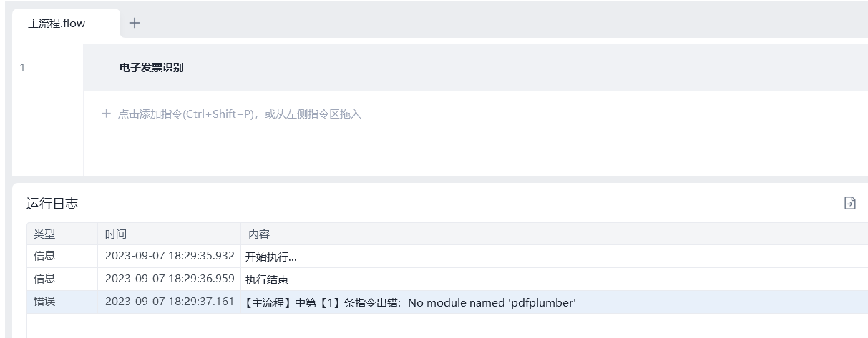Select the pdfplumber error message row

pos(447,302)
